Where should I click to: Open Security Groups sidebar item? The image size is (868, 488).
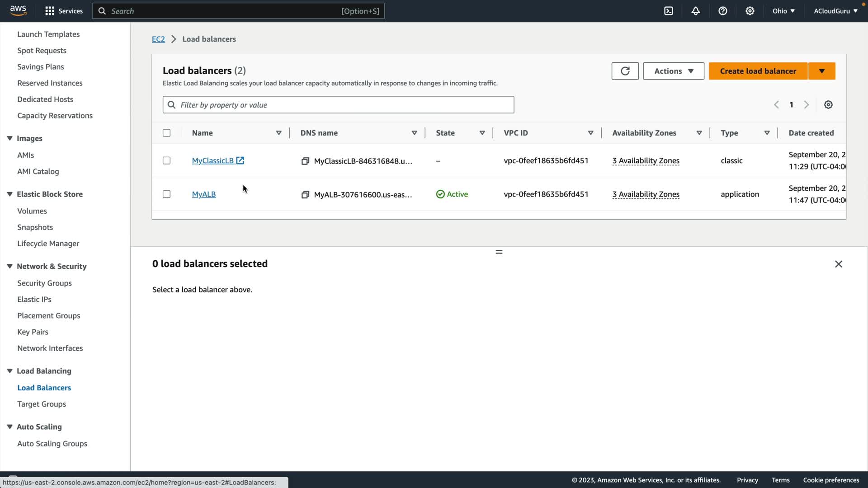pyautogui.click(x=44, y=283)
